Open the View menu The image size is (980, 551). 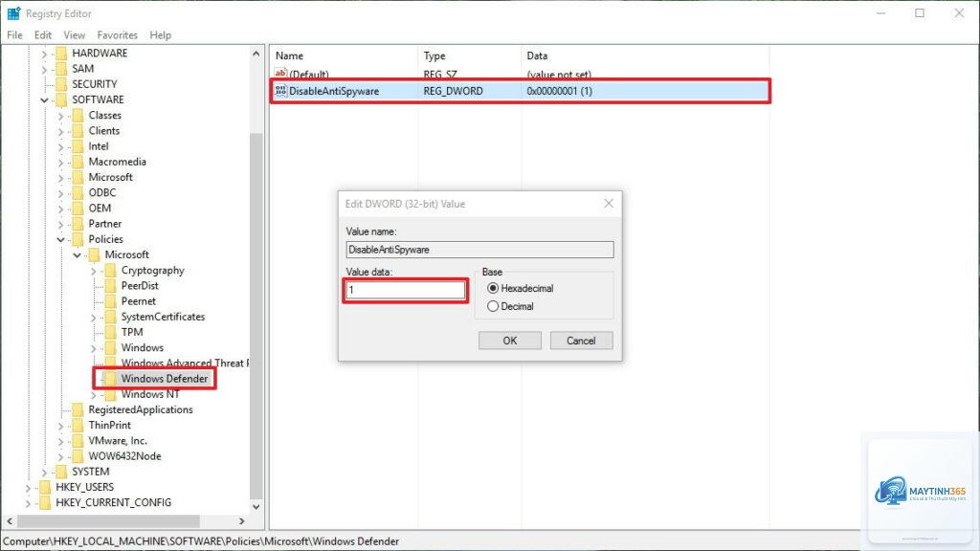[74, 35]
